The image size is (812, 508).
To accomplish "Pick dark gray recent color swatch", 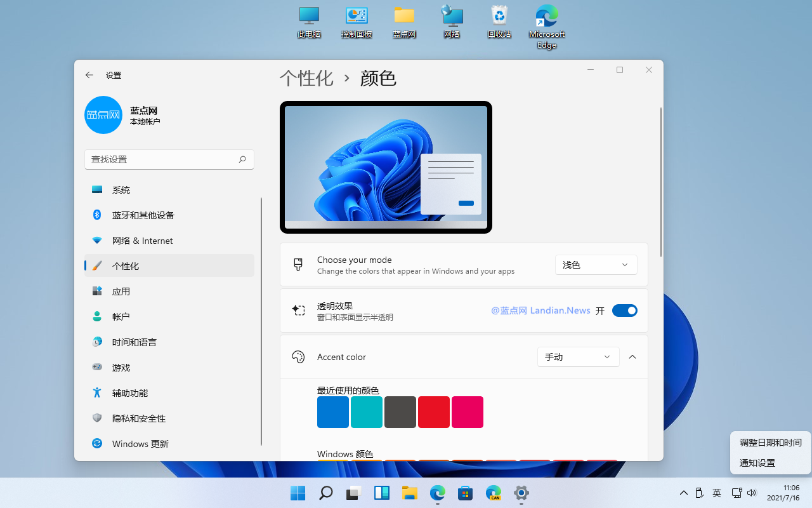I will point(400,412).
